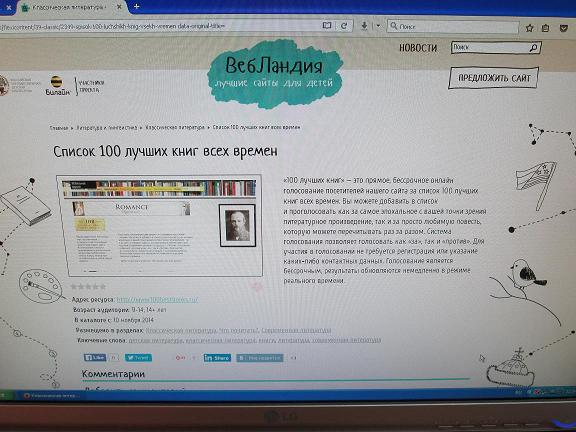Close the Классическая литература tab
This screenshot has height=432, width=576.
pyautogui.click(x=119, y=7)
